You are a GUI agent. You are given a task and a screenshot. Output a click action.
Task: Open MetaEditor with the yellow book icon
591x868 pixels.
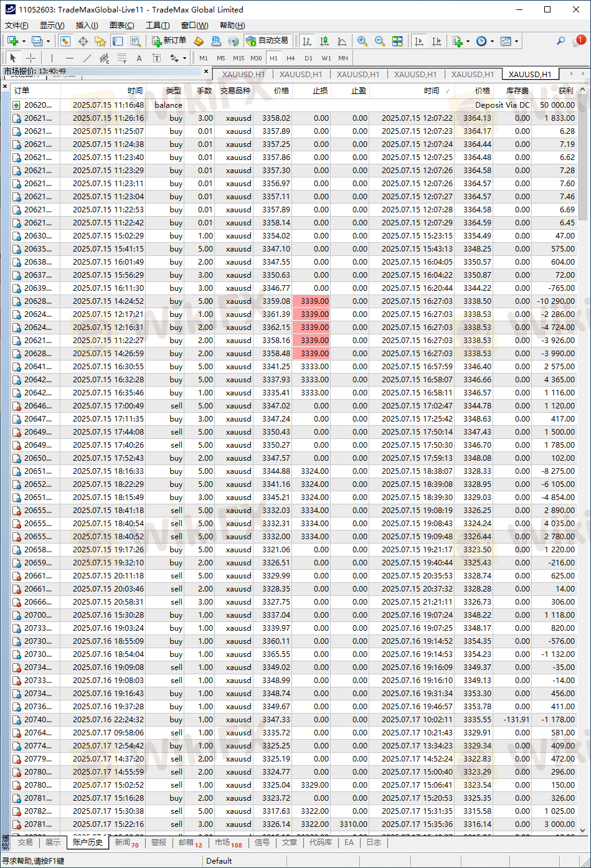(x=199, y=41)
